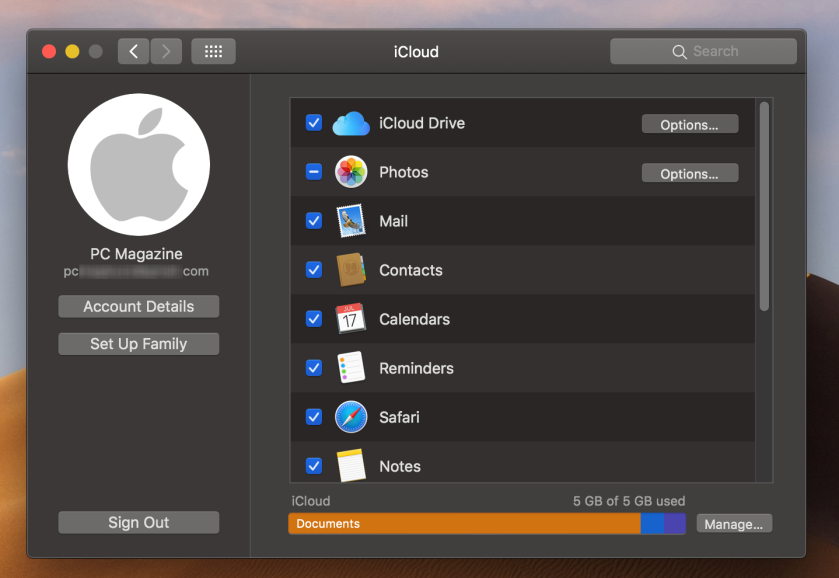Toggle the Photos partial checkbox
839x578 pixels.
314,172
